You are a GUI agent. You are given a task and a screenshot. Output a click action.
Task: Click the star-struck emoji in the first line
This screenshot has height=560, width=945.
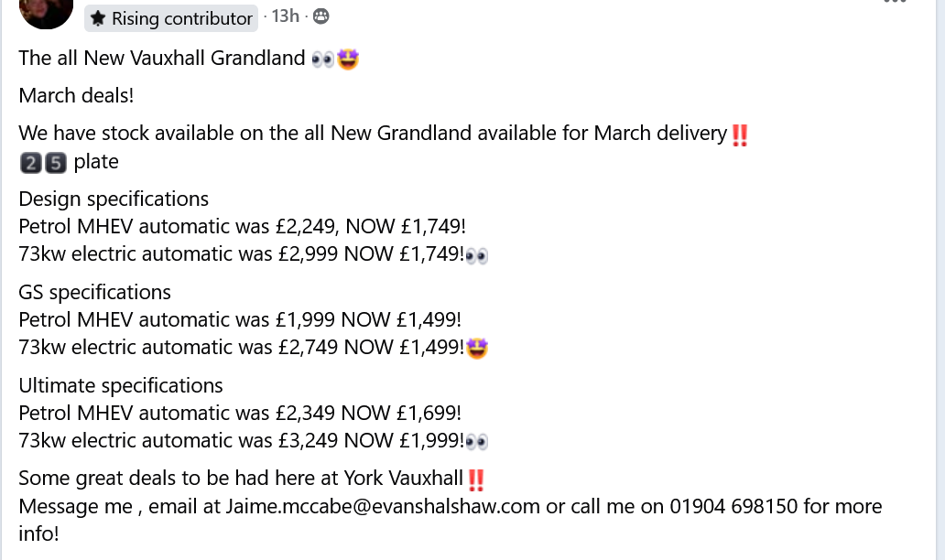pyautogui.click(x=348, y=59)
